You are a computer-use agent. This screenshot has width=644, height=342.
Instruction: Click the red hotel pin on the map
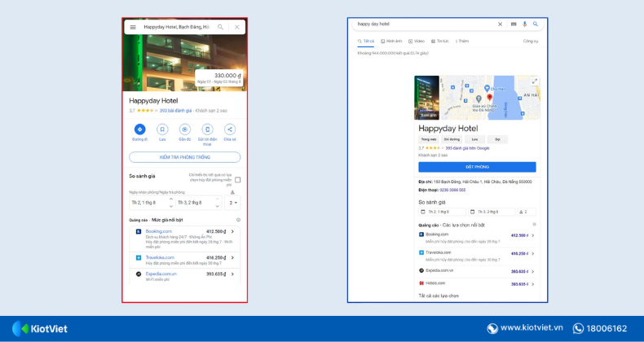point(490,97)
